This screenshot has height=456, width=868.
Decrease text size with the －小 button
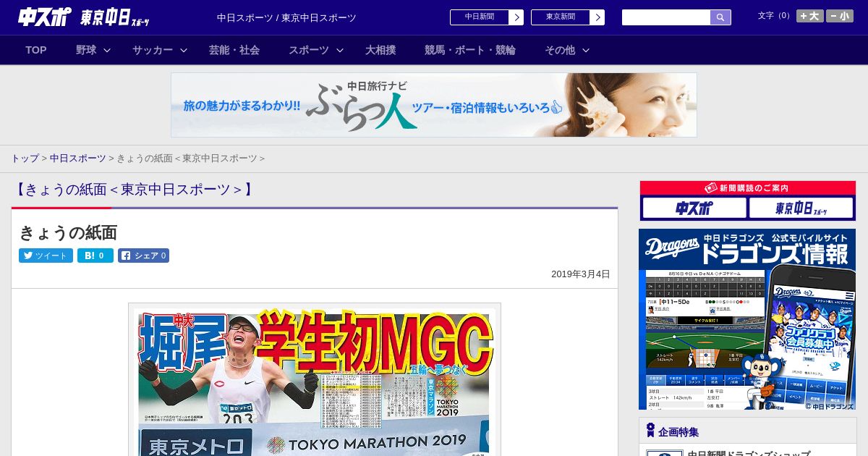pos(840,16)
